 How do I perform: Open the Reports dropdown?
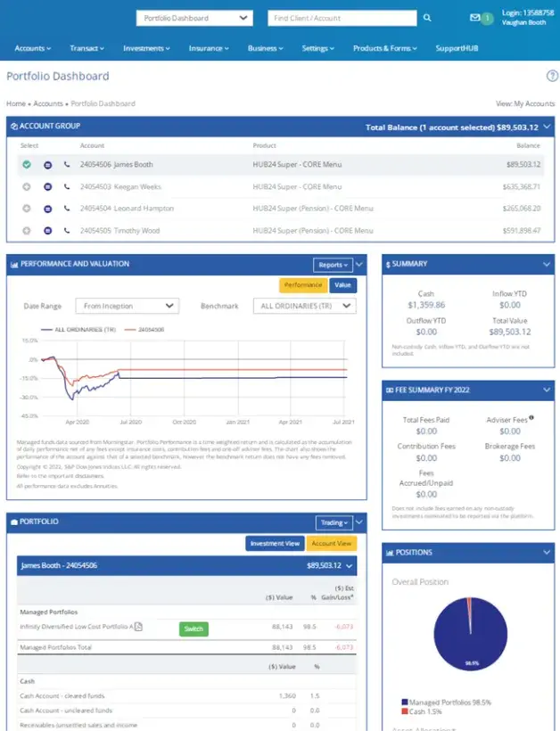[333, 265]
